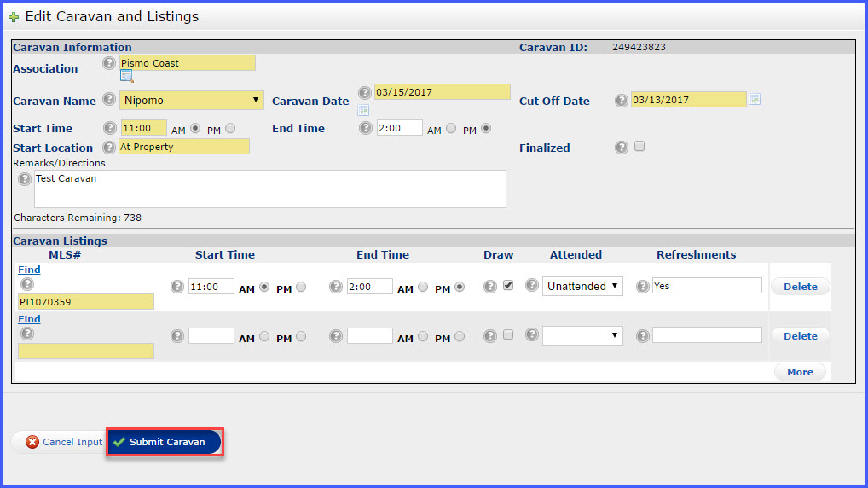Open the Caravan Date calendar picker icon

pyautogui.click(x=363, y=110)
